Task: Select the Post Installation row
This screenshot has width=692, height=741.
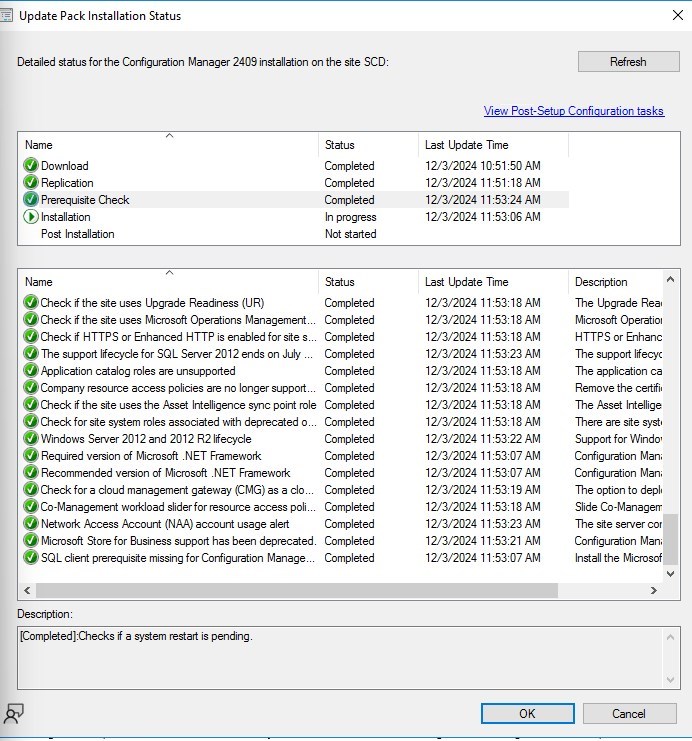Action: (x=295, y=233)
